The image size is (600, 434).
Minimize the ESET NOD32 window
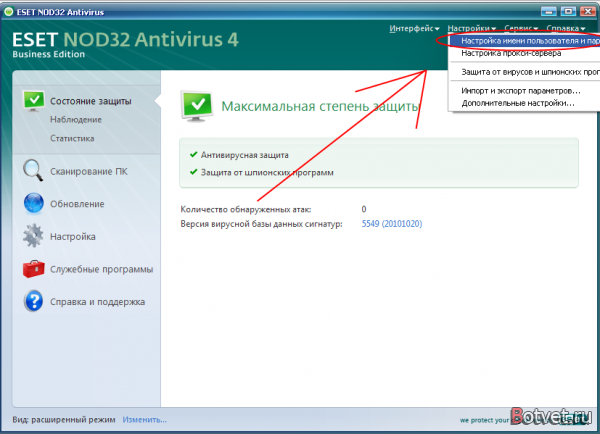click(548, 11)
